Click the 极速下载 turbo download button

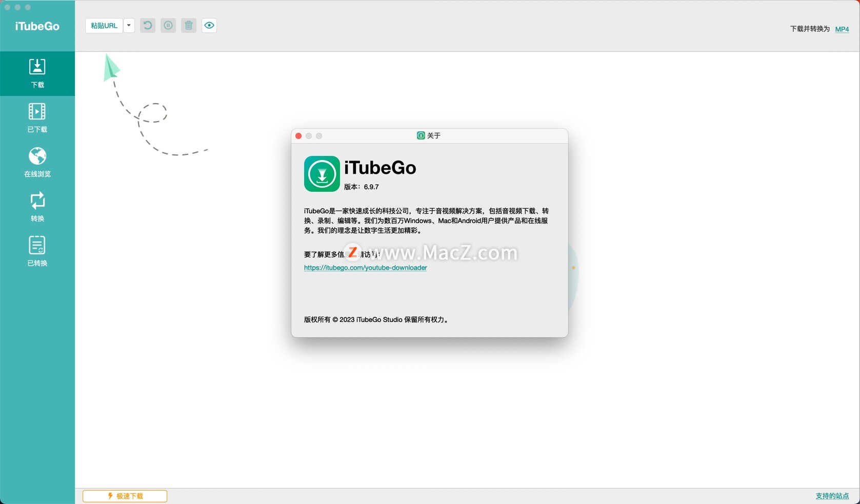coord(125,496)
